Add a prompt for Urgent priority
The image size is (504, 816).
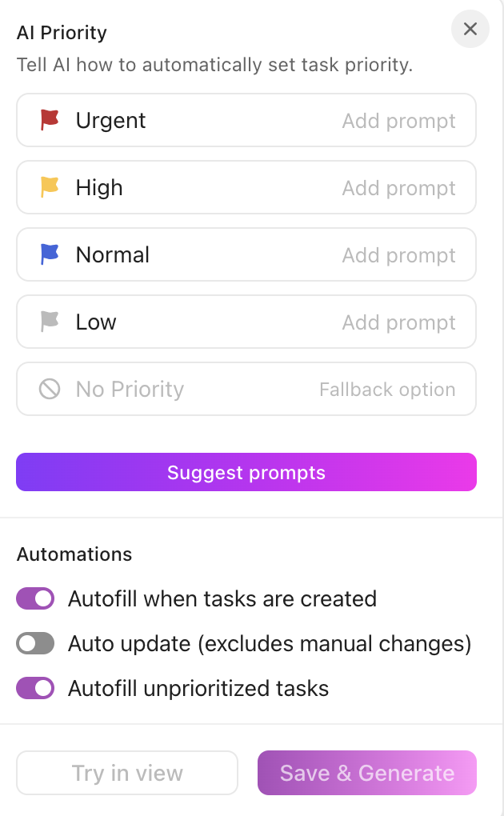(398, 120)
